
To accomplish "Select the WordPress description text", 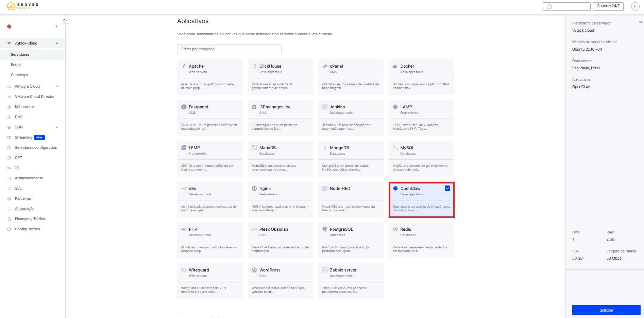I will click(x=278, y=290).
